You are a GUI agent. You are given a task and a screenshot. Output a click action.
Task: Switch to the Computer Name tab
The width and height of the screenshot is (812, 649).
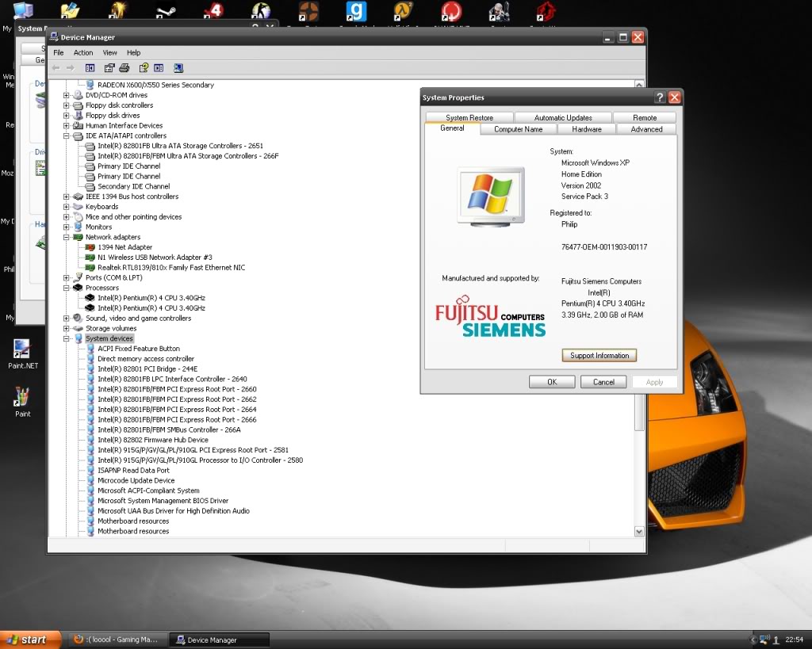519,129
